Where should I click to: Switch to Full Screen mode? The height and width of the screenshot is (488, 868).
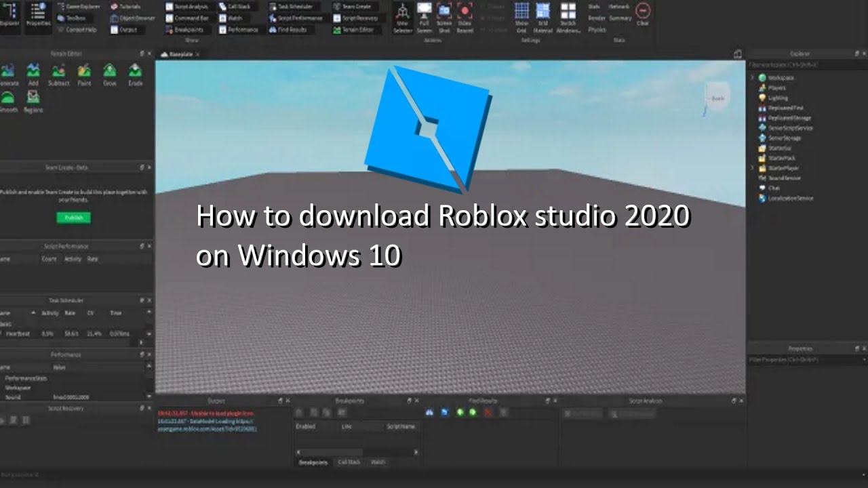point(424,18)
